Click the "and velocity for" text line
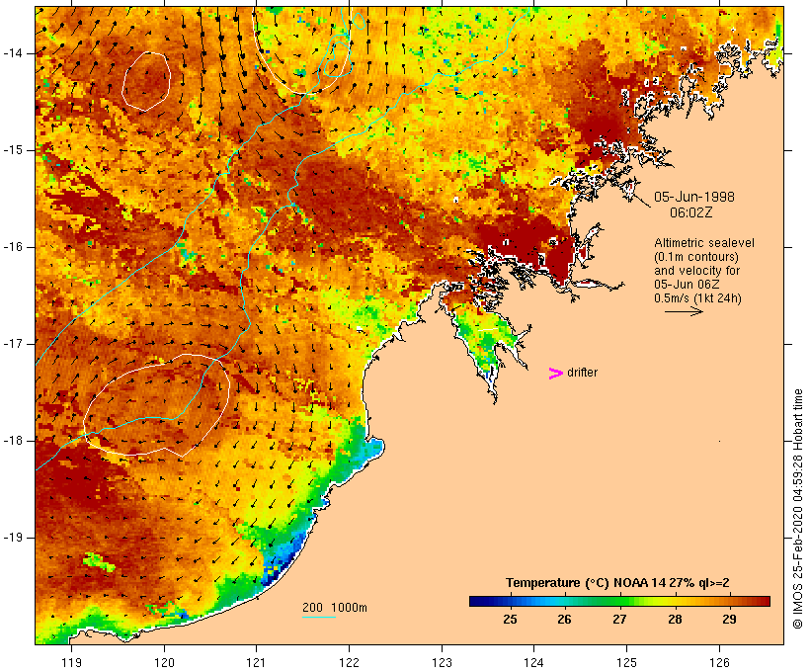810x672 pixels. (x=696, y=271)
